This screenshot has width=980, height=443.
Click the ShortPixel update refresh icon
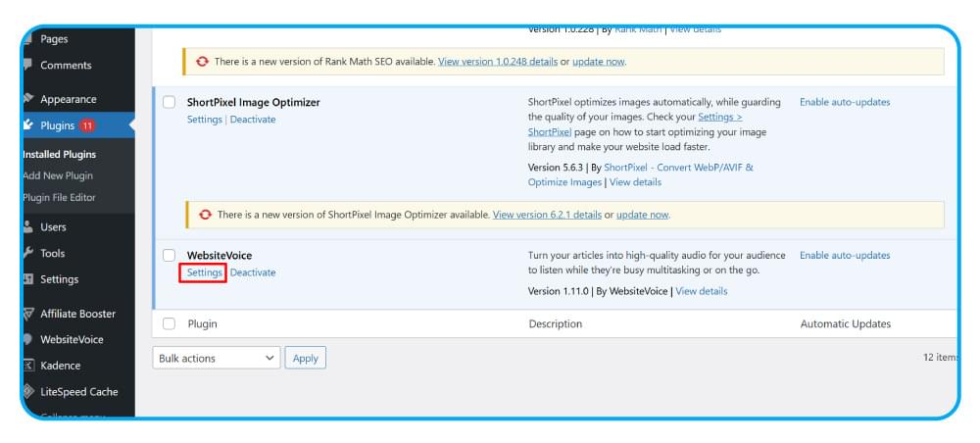tap(205, 215)
